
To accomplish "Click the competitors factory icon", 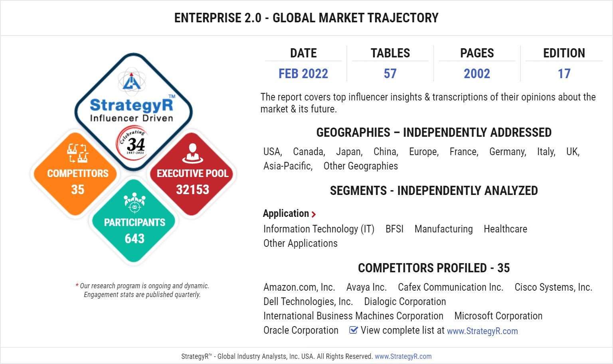I will [x=77, y=153].
